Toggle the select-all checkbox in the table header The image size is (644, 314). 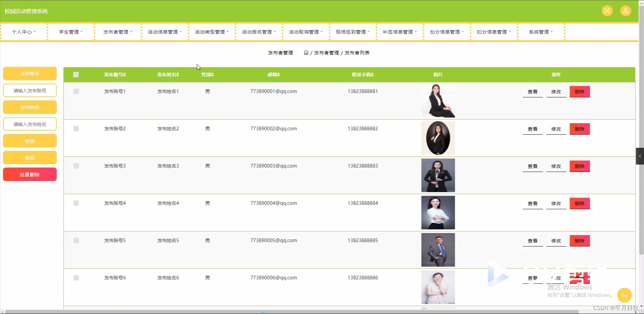coord(76,75)
